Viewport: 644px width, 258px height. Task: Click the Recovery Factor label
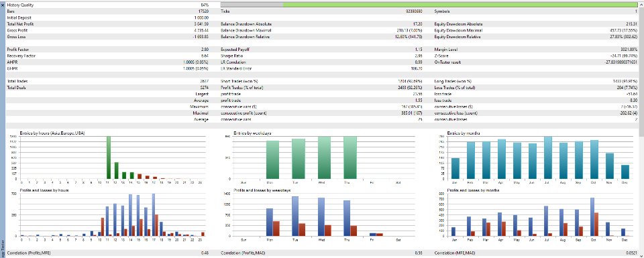(x=20, y=56)
